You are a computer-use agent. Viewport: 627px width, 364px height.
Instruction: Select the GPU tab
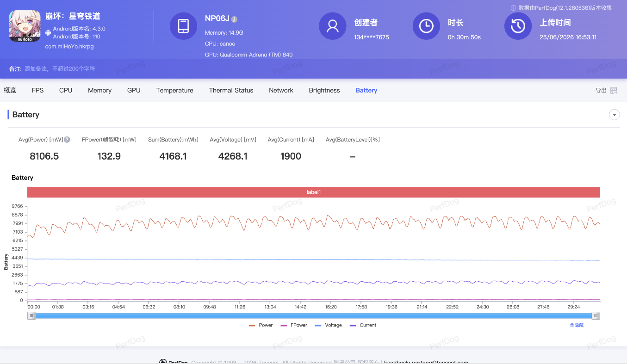[134, 90]
